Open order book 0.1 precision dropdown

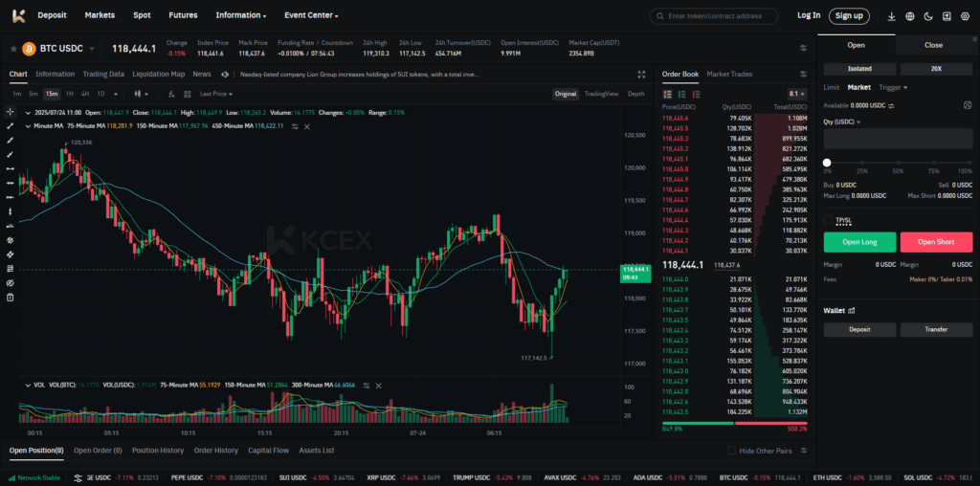coord(797,94)
